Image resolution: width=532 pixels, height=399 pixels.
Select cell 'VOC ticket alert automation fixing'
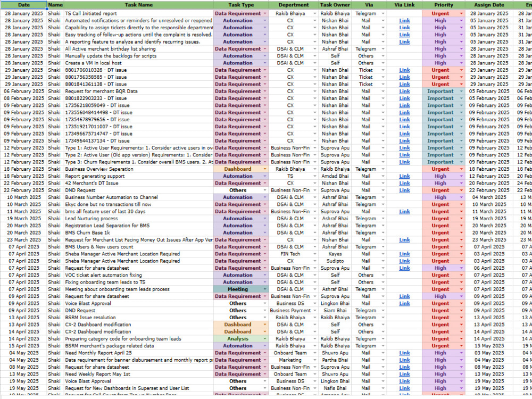[138, 275]
